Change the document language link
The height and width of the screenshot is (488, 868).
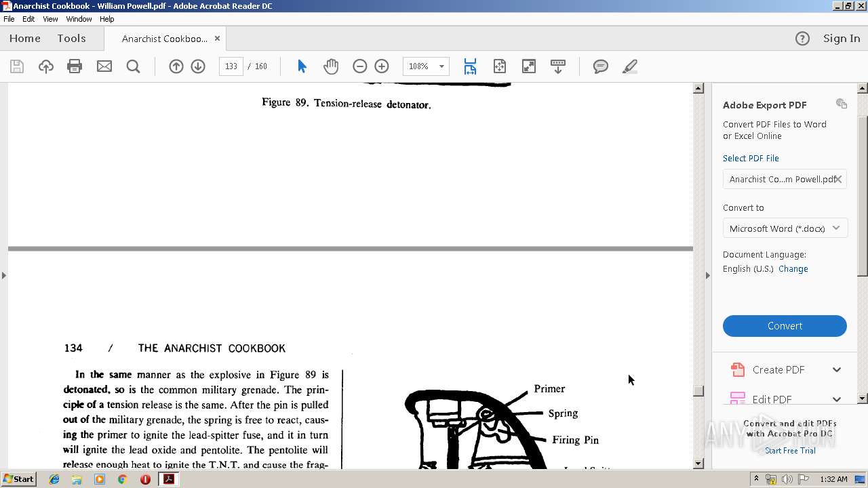point(793,268)
